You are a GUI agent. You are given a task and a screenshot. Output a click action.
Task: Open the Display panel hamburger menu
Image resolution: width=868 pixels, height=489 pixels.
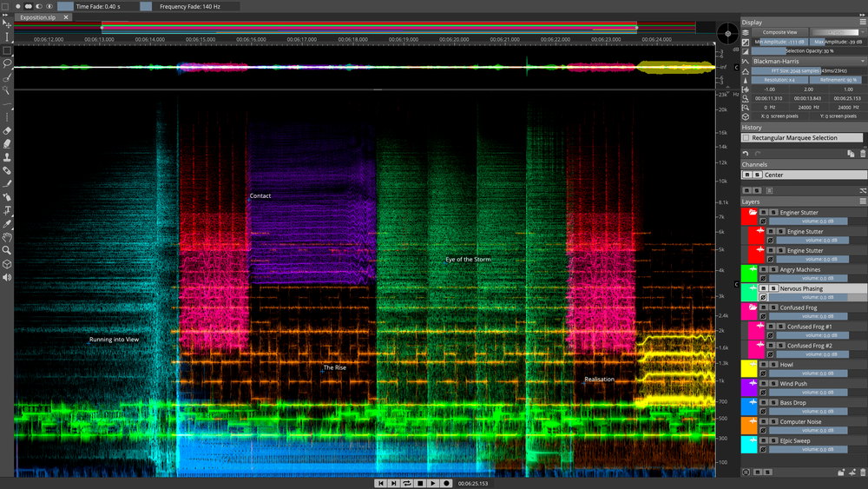tap(862, 23)
